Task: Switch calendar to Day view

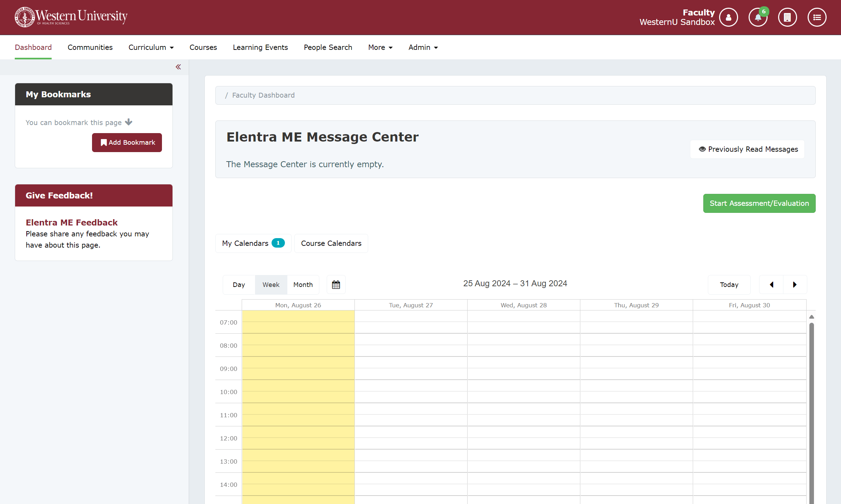Action: pos(239,284)
